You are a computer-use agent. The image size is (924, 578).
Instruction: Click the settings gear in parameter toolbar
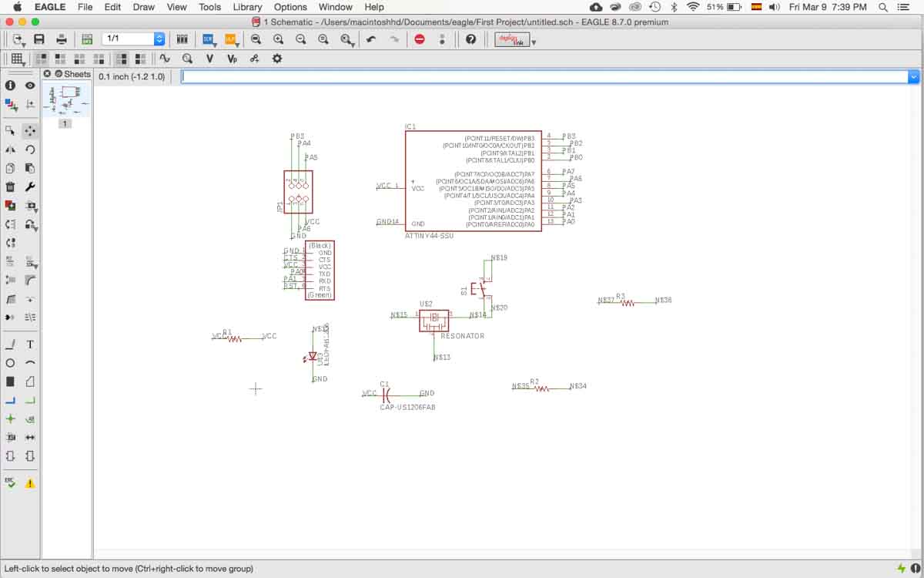(x=277, y=59)
